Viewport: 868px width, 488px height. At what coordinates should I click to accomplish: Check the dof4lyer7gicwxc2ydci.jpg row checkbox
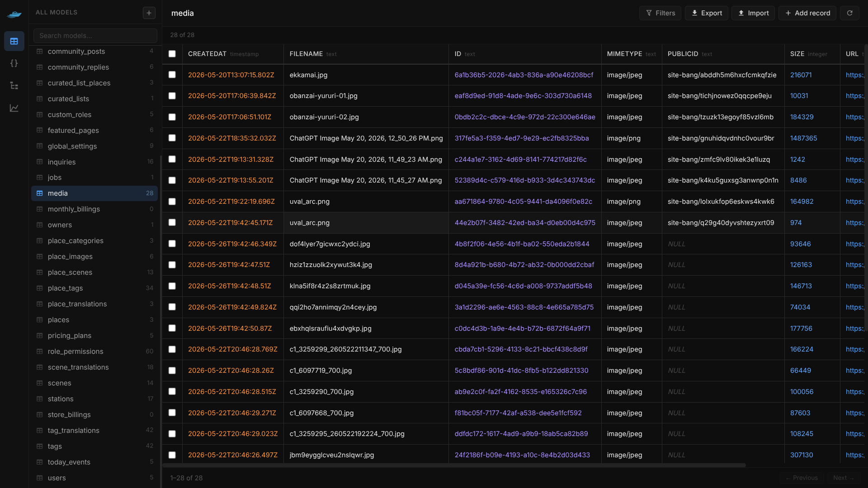coord(172,244)
